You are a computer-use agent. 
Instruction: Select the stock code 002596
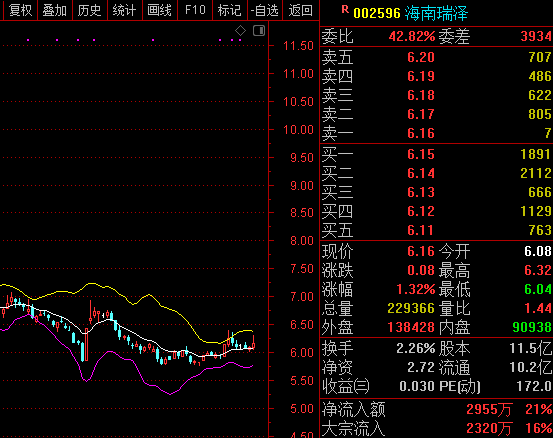tap(377, 14)
